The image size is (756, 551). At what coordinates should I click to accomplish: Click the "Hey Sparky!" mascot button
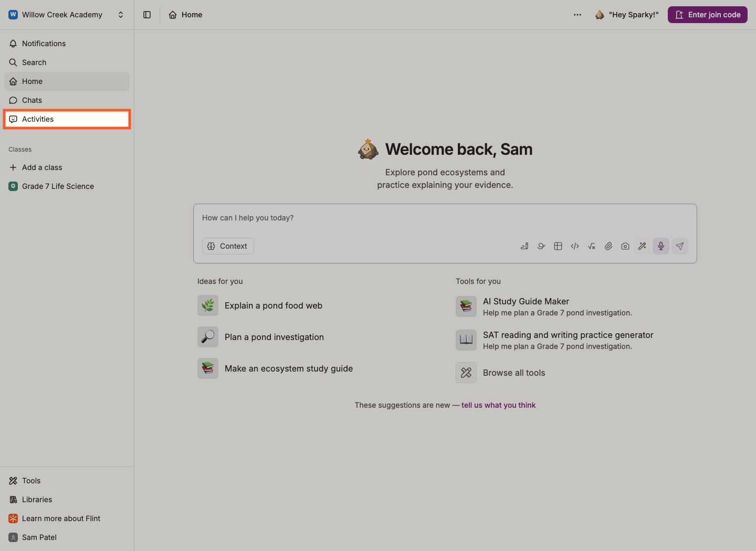click(627, 15)
